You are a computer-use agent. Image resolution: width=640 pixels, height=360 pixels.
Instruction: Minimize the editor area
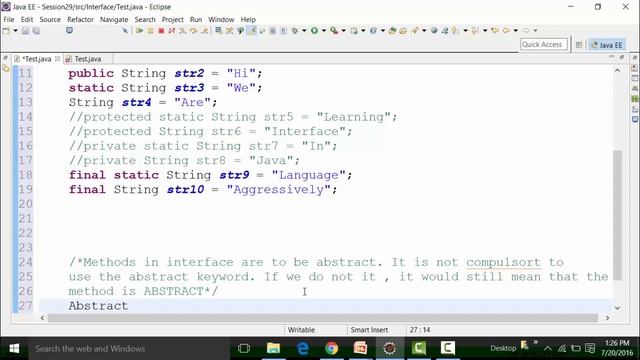pos(611,57)
